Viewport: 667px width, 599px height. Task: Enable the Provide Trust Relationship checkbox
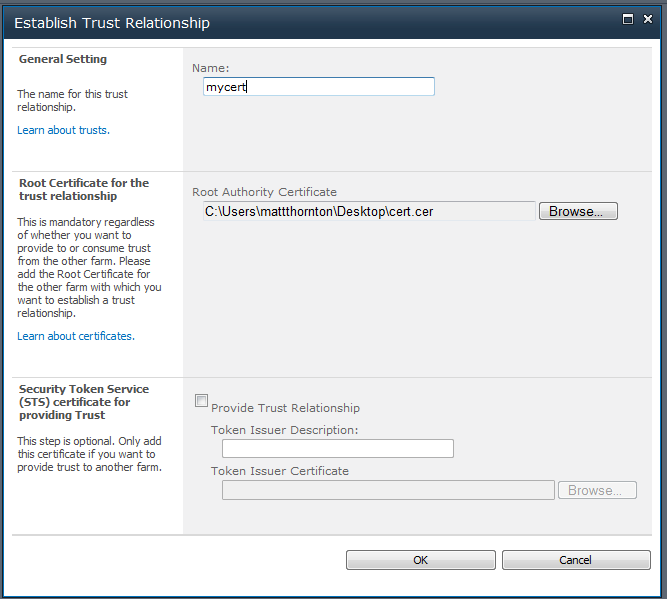(x=201, y=400)
